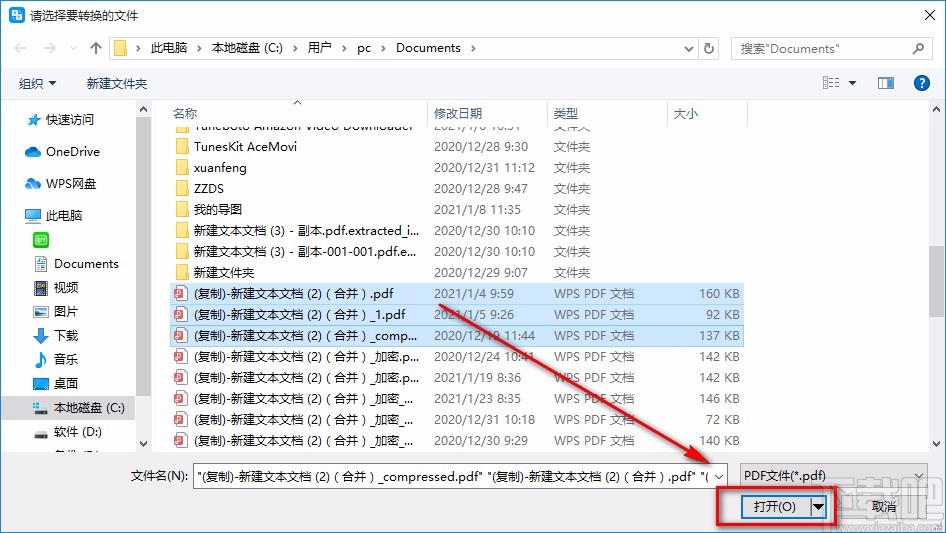Click 用户 in the address breadcrumb
The width and height of the screenshot is (946, 533).
[x=319, y=48]
